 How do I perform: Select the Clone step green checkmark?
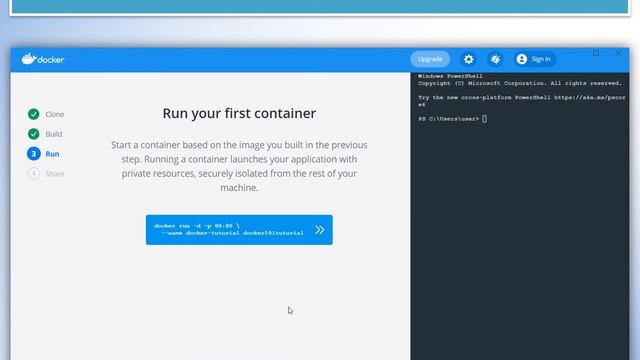click(x=33, y=114)
